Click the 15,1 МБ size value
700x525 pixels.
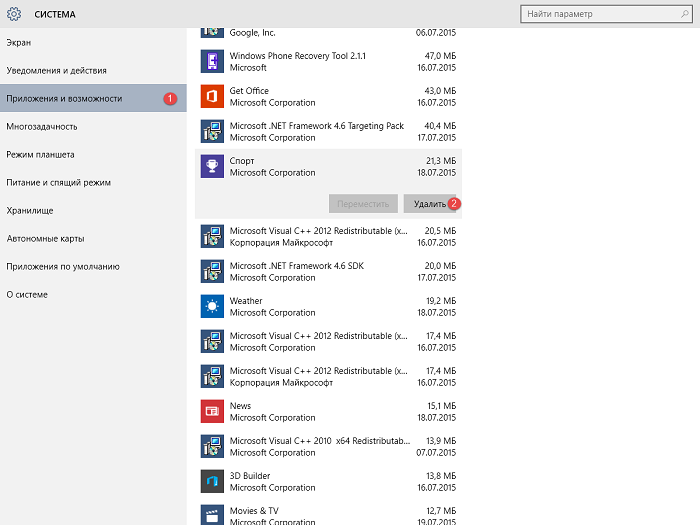tap(442, 406)
